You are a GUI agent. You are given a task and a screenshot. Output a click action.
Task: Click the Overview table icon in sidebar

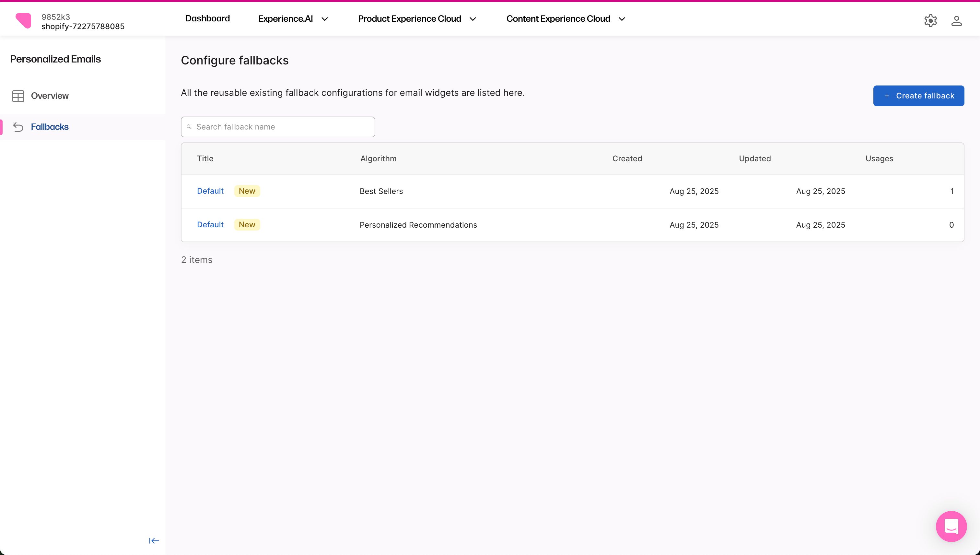(x=18, y=96)
